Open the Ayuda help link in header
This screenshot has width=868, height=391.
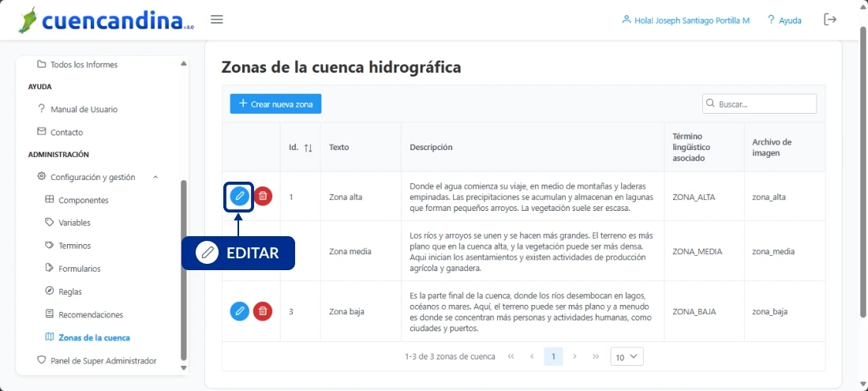pos(784,21)
